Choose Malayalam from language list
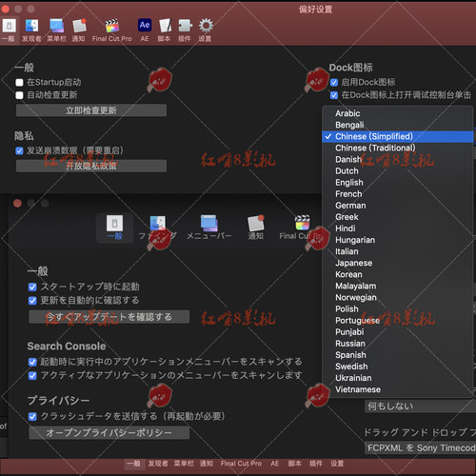Screen dimensions: 476x476 [x=398, y=286]
